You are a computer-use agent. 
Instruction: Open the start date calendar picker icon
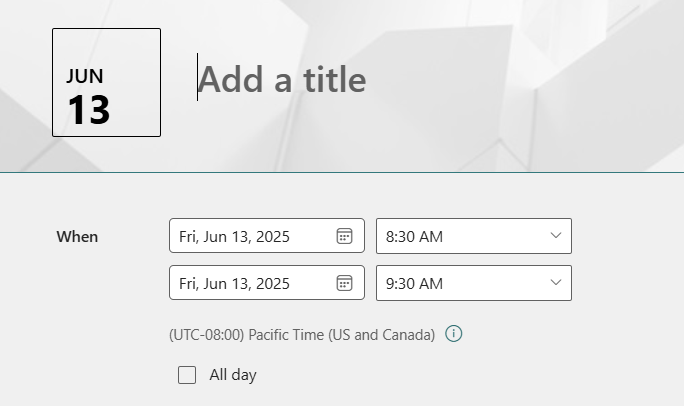coord(344,236)
